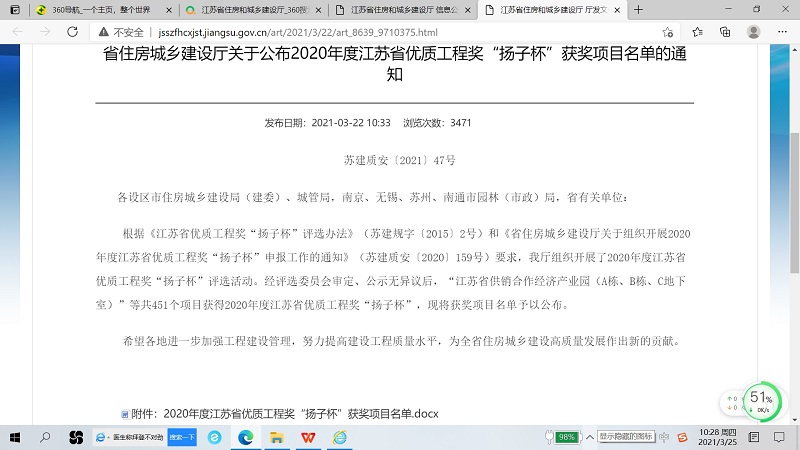Open Windows taskbar search

[45, 437]
